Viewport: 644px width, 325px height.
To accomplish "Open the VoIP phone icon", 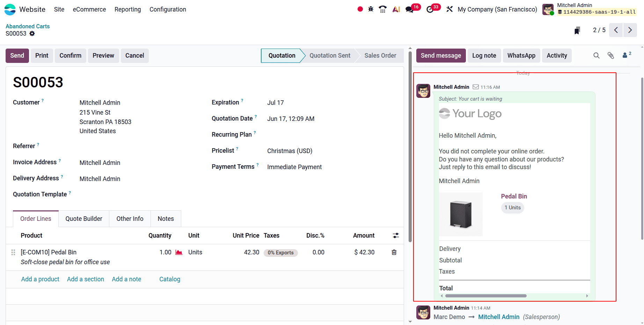I will pos(383,9).
